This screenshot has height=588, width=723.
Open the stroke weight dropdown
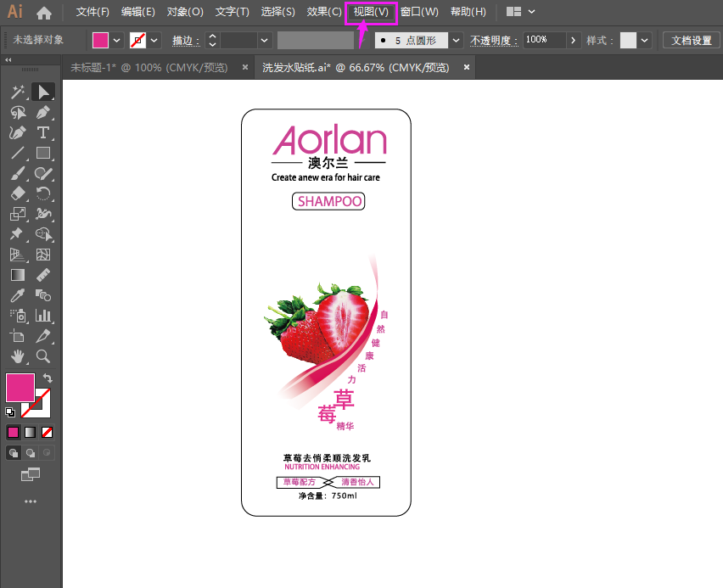pos(264,40)
